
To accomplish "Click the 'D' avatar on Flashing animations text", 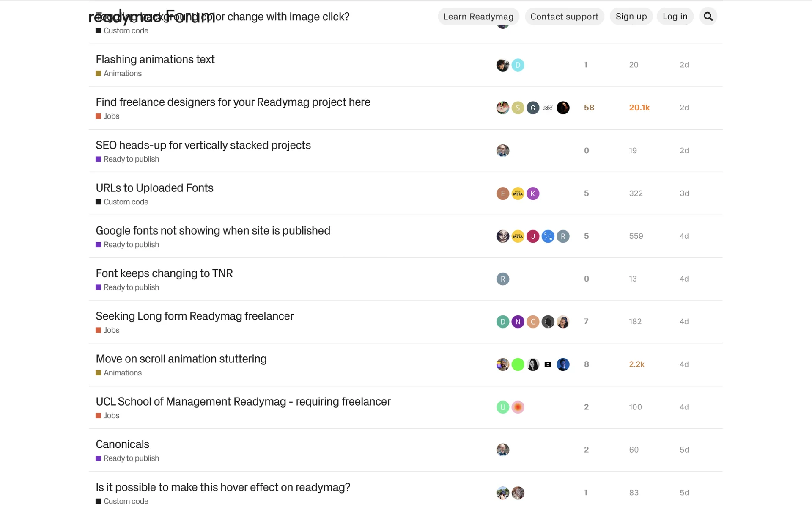I will (518, 65).
